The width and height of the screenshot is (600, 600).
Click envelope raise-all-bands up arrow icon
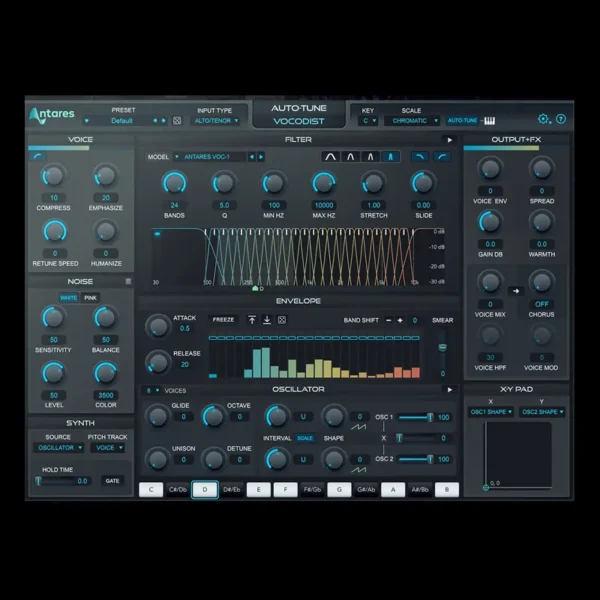(x=252, y=320)
